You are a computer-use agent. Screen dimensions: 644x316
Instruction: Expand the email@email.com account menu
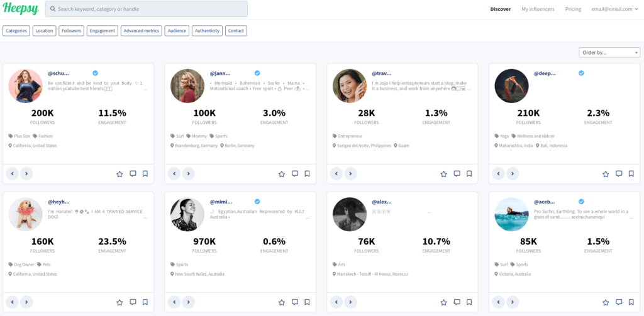pyautogui.click(x=614, y=9)
